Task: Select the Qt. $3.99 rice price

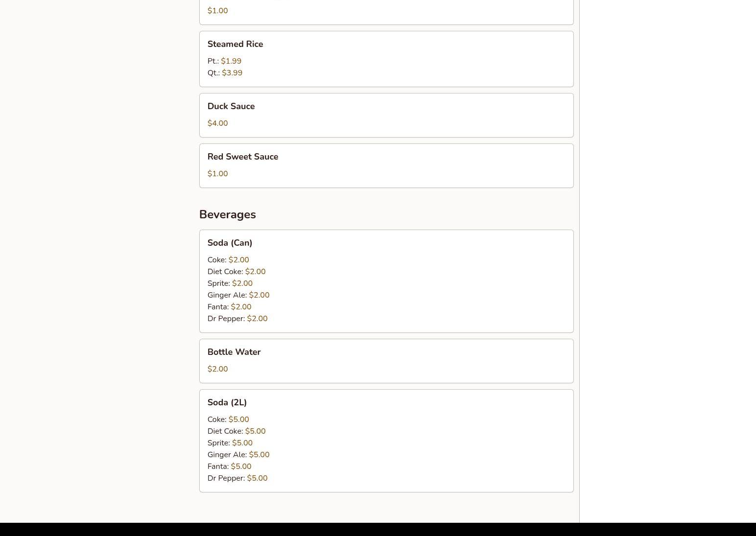Action: 225,73
